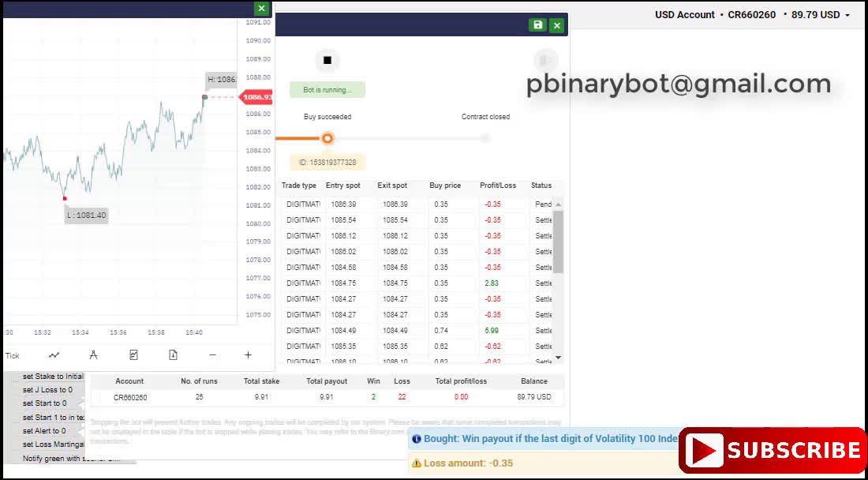868x480 pixels.
Task: Expand the USD Account dropdown
Action: [x=847, y=15]
